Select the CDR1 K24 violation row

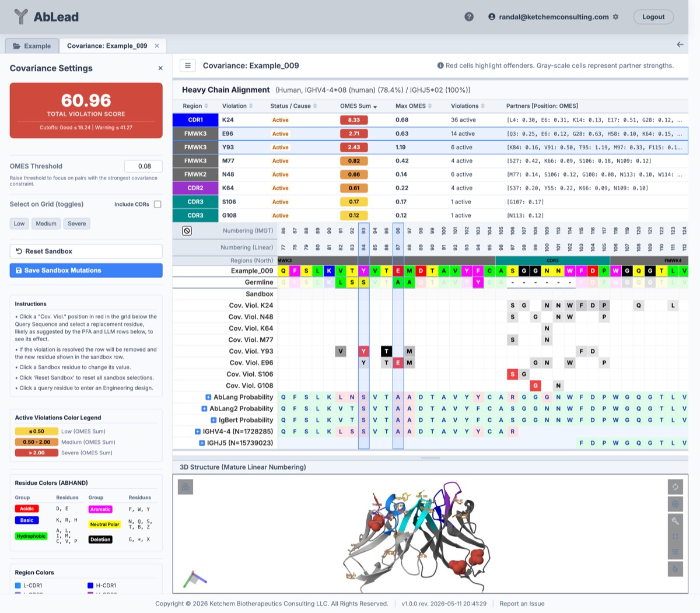coord(430,120)
